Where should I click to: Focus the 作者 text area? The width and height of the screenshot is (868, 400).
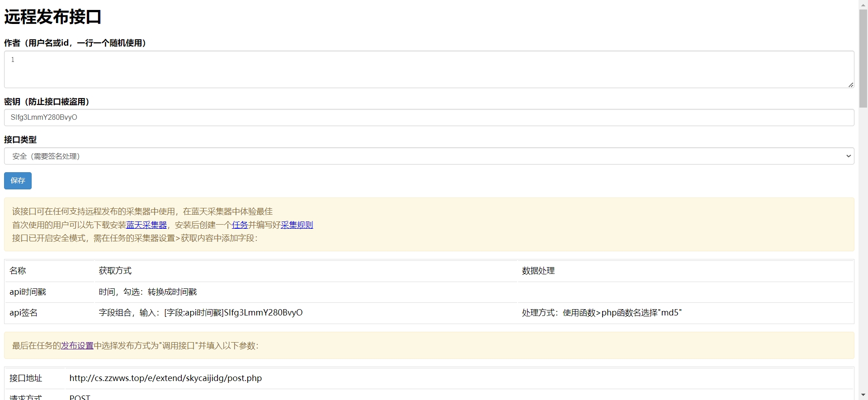pyautogui.click(x=429, y=69)
